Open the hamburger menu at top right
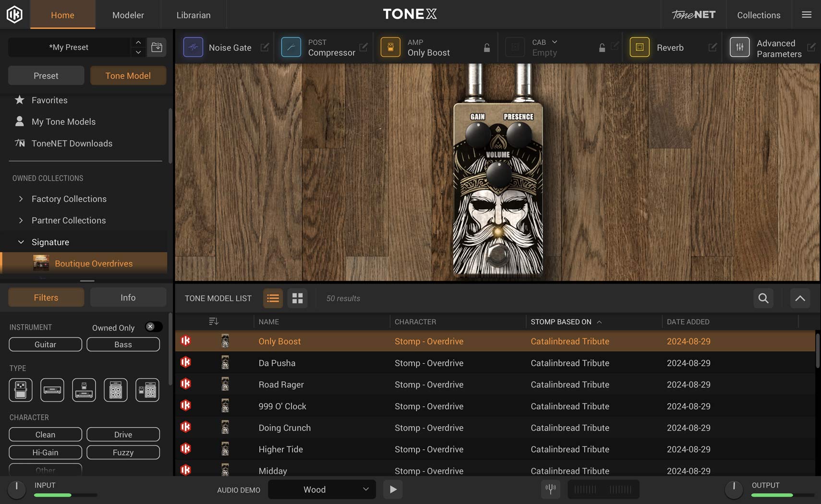The height and width of the screenshot is (504, 821). coord(806,14)
